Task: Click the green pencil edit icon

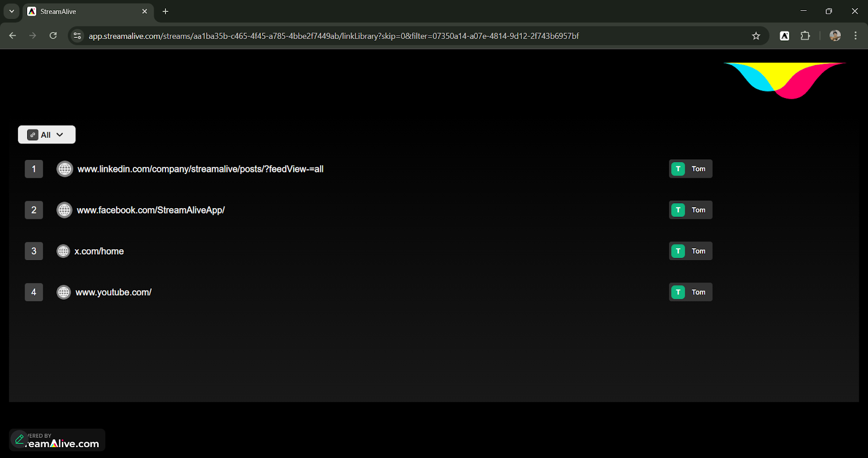Action: [20, 439]
